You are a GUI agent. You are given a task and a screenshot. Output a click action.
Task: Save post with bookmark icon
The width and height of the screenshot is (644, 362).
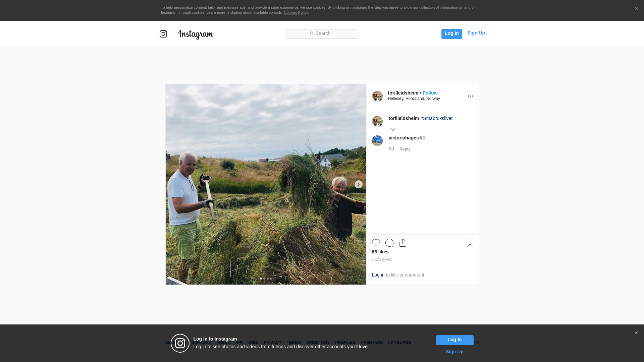[470, 243]
